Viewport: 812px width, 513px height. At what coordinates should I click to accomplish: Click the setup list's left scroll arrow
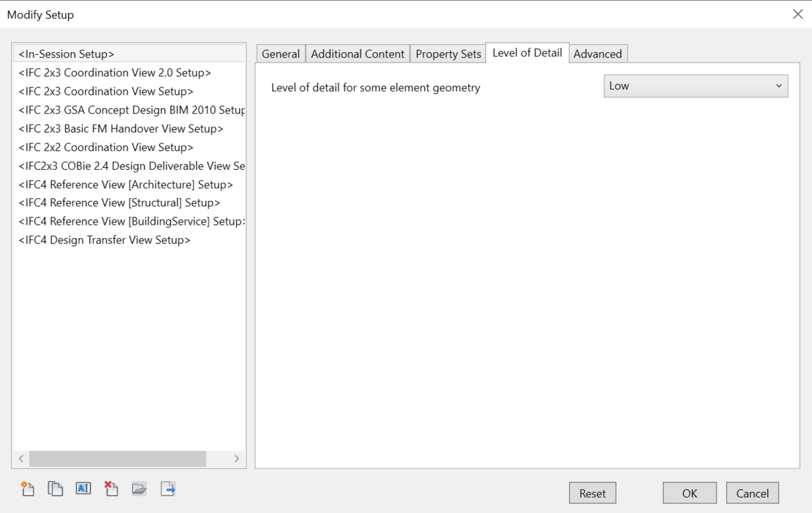(x=22, y=459)
